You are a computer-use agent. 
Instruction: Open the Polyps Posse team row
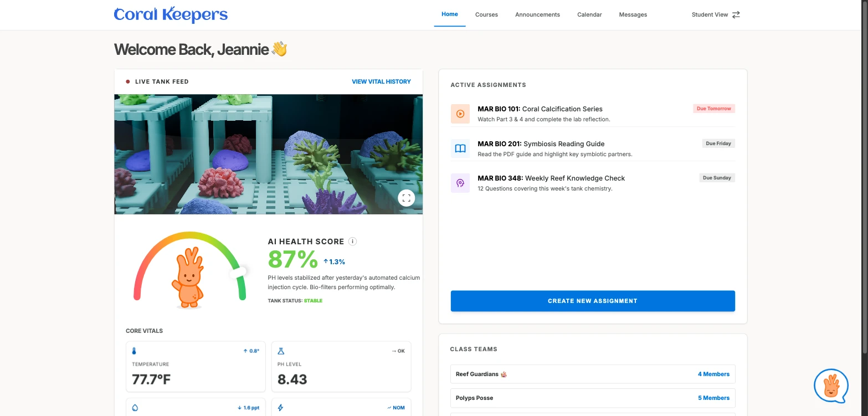point(593,398)
